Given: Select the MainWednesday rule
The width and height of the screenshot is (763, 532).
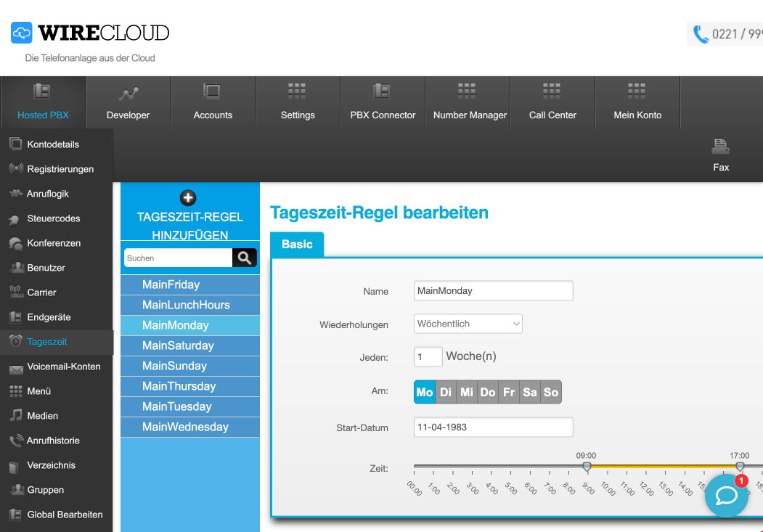Looking at the screenshot, I should (x=190, y=427).
